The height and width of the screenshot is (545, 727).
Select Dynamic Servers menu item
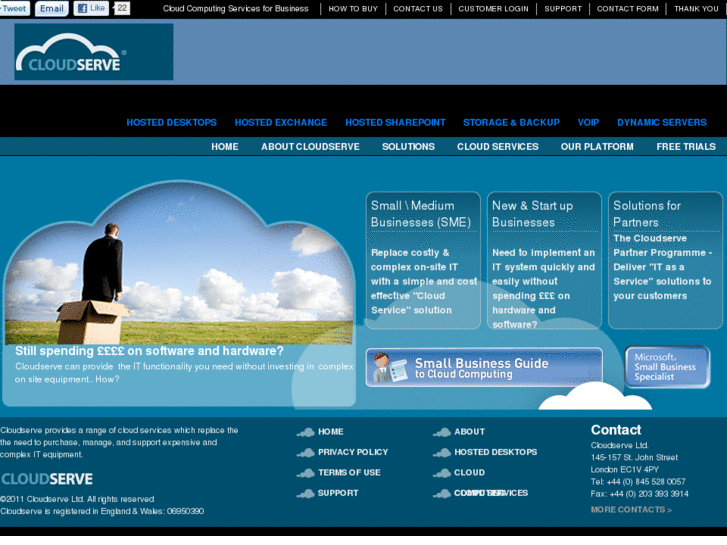pyautogui.click(x=662, y=122)
